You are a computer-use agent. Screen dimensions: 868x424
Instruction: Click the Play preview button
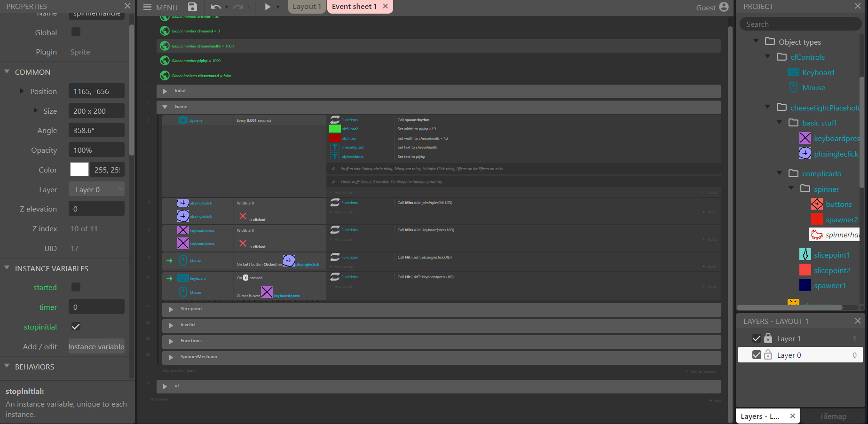coord(268,7)
